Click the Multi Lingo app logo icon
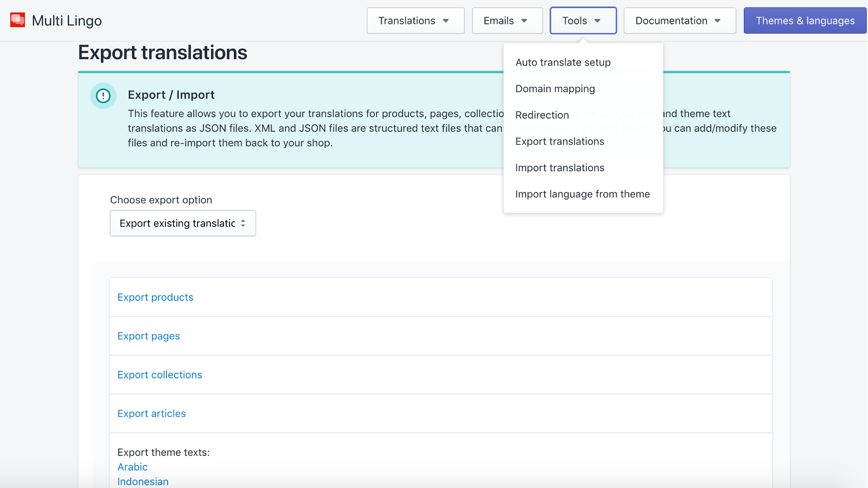Screen dimensions: 868x488 tap(17, 20)
